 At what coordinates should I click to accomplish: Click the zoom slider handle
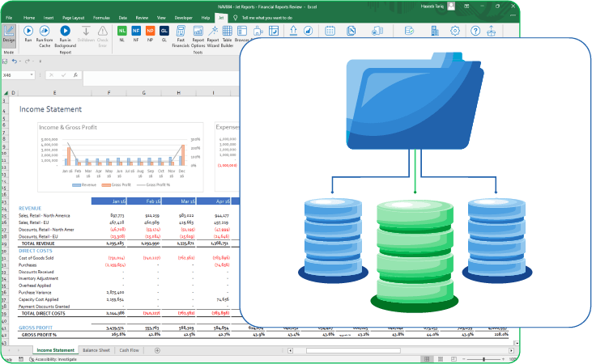point(483,359)
